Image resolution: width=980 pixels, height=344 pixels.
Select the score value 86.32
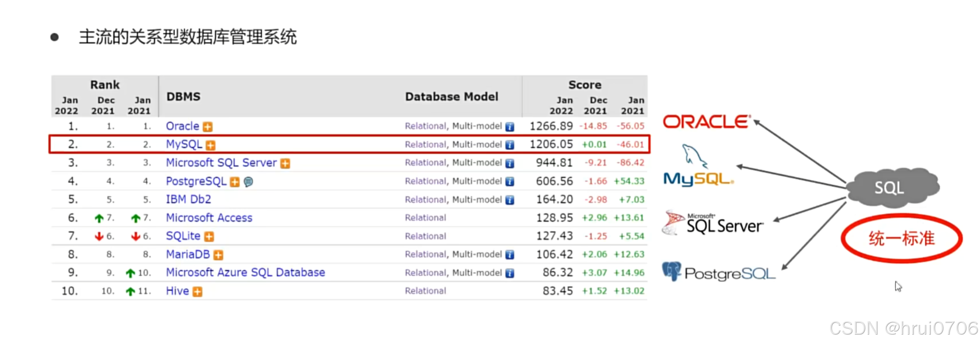558,273
